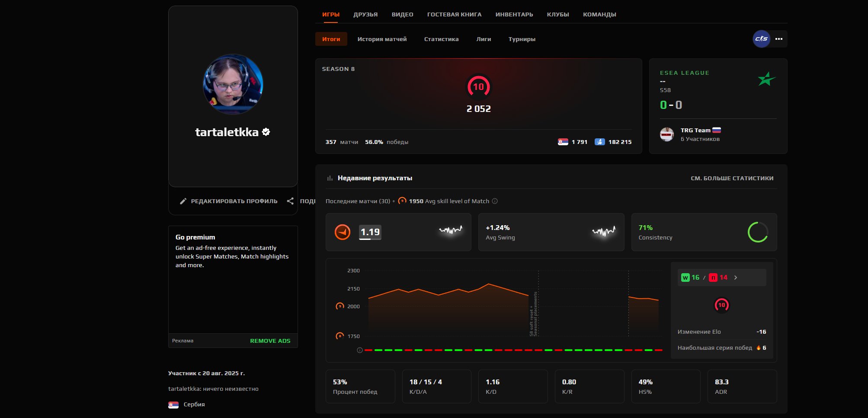The height and width of the screenshot is (418, 868).
Task: Click the Serbia flag ranking icon
Action: [563, 142]
